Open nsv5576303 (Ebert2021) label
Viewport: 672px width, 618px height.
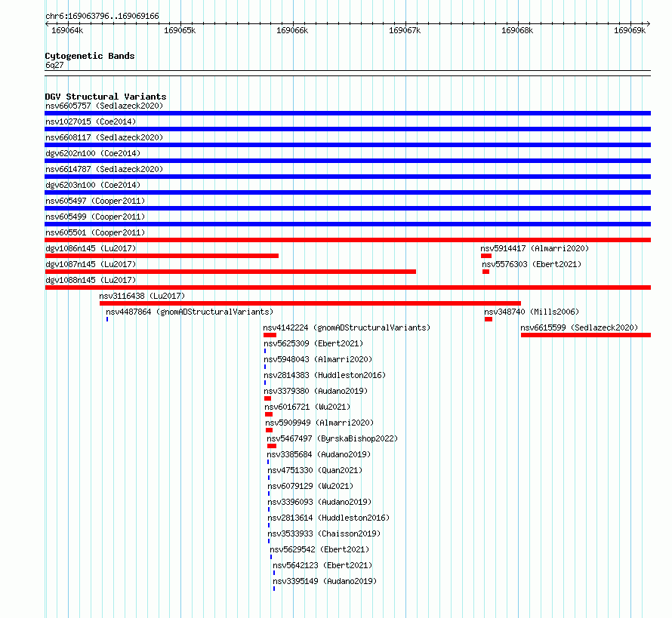(x=532, y=264)
